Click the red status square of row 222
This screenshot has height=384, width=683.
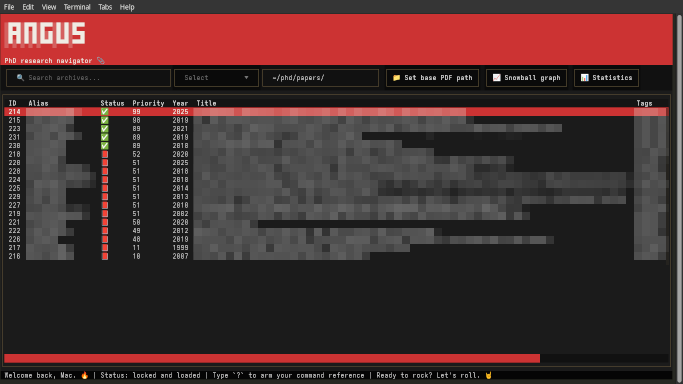[105, 231]
